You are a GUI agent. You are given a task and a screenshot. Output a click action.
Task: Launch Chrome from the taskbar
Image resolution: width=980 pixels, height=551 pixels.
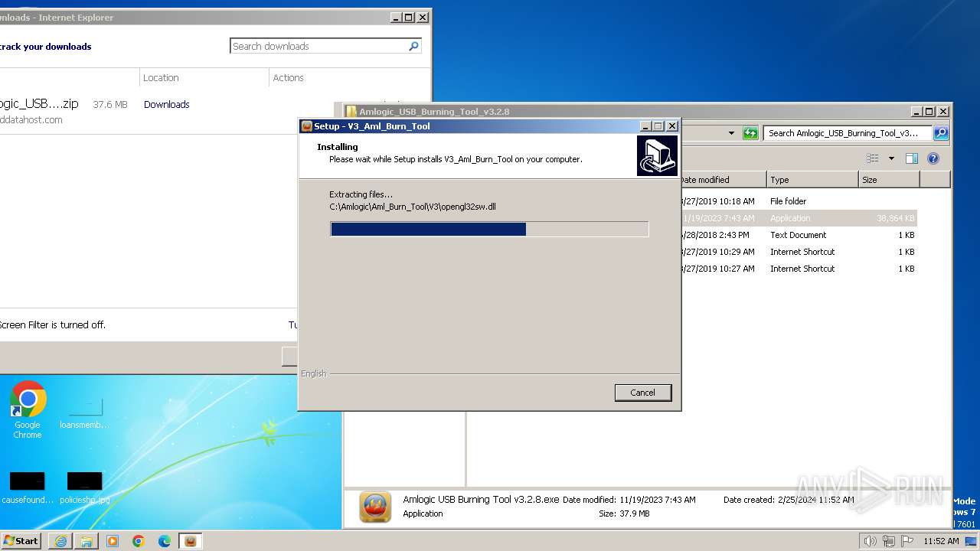click(x=139, y=541)
